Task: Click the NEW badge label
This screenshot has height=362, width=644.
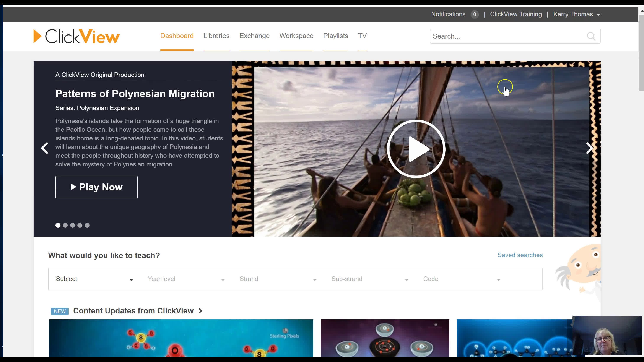Action: click(60, 311)
